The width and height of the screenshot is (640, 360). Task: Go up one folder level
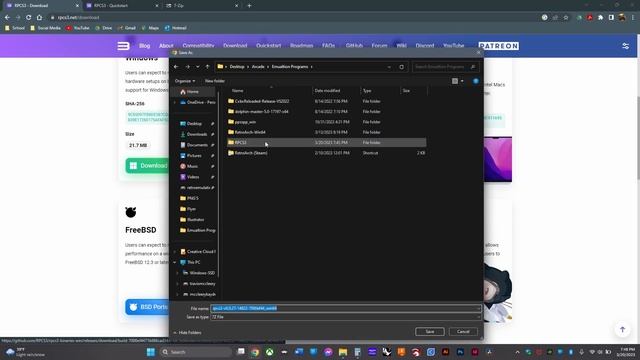click(x=207, y=67)
